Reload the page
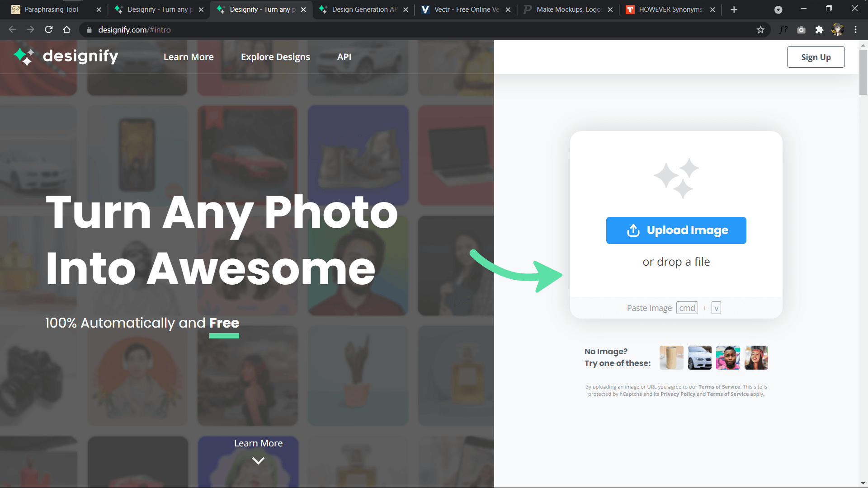The image size is (868, 488). (x=49, y=29)
